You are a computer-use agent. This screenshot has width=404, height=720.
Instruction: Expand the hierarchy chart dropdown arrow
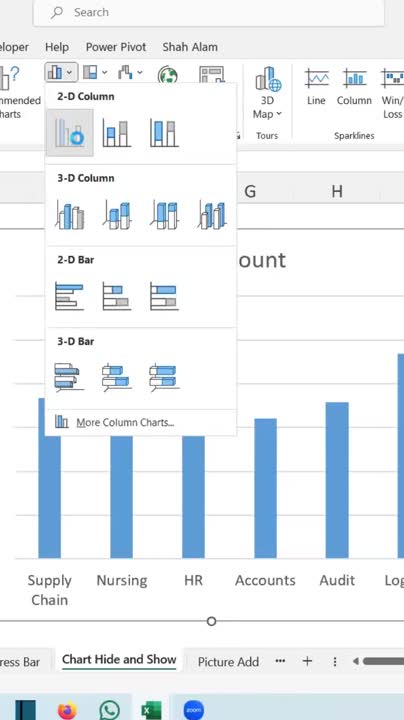tap(105, 72)
